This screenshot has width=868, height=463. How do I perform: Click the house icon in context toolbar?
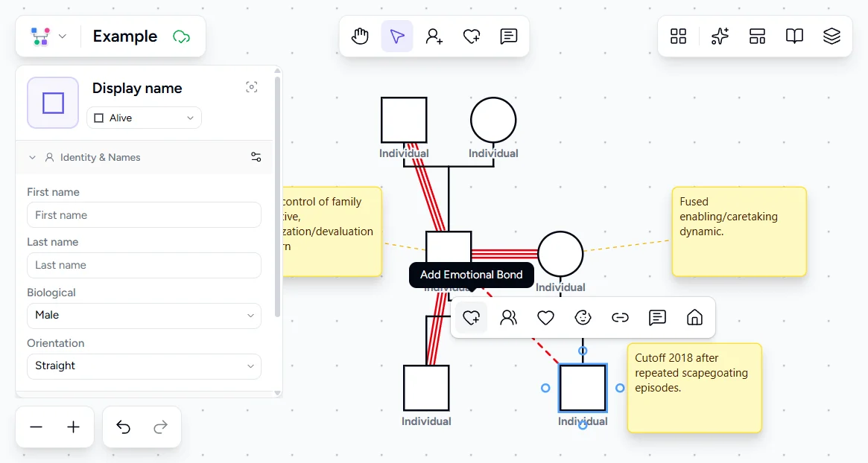pos(694,318)
